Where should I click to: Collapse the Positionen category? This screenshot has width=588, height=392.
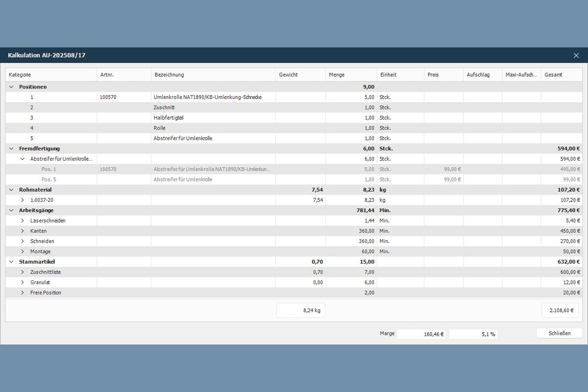click(11, 87)
